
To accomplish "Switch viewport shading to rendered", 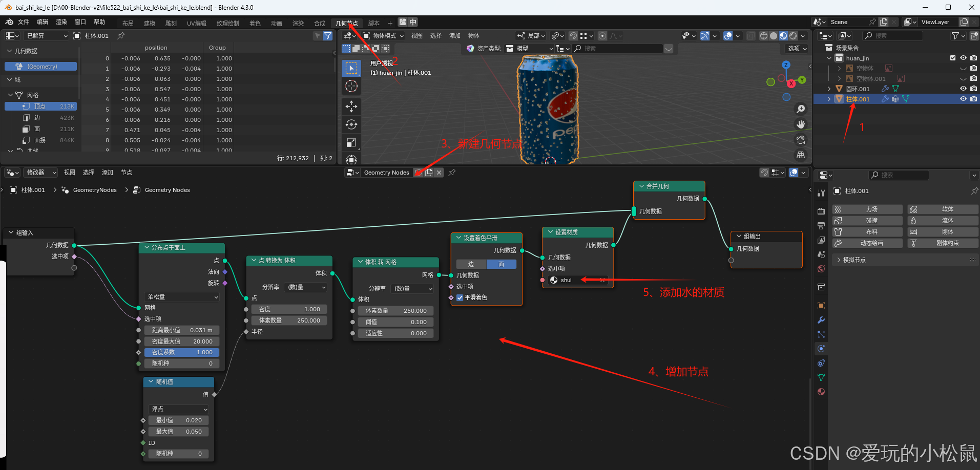I will (x=793, y=36).
